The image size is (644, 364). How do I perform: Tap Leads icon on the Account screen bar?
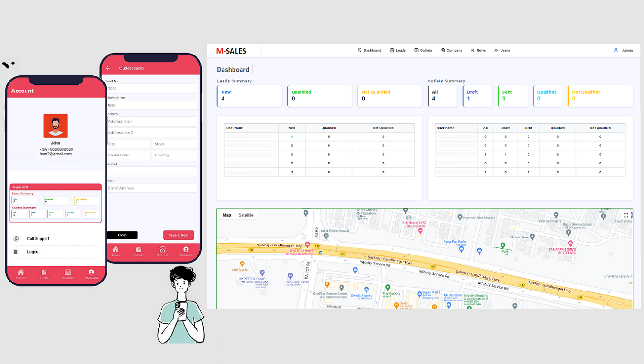point(44,273)
